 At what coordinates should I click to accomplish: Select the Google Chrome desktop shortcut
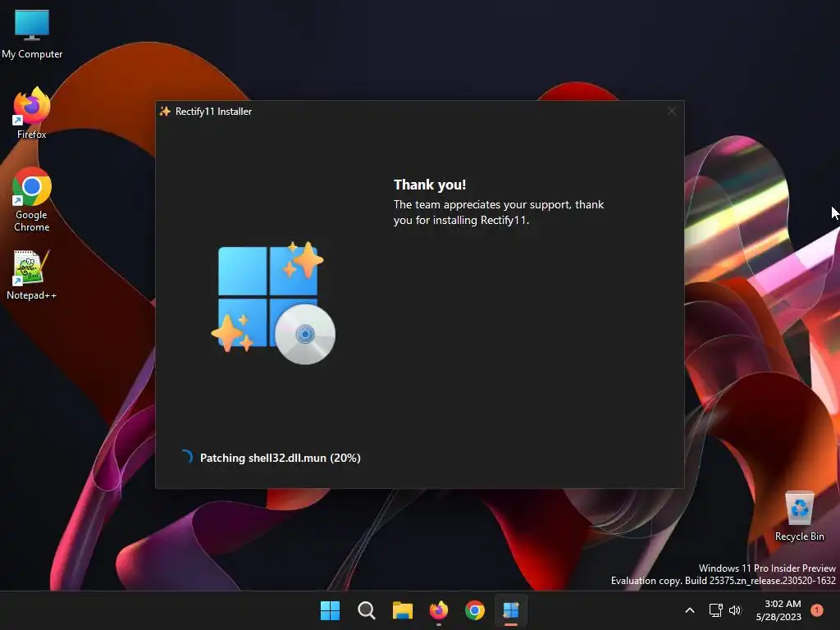coord(32,199)
